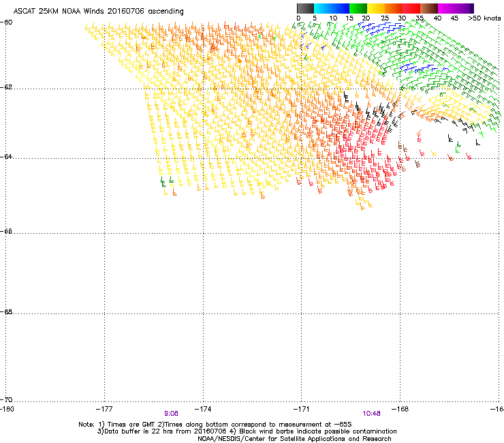Click the 'NOAA/NESDIS/Center for Satellite Applications and Research' credit
Viewport: 504px width, 443px height.
(294, 439)
